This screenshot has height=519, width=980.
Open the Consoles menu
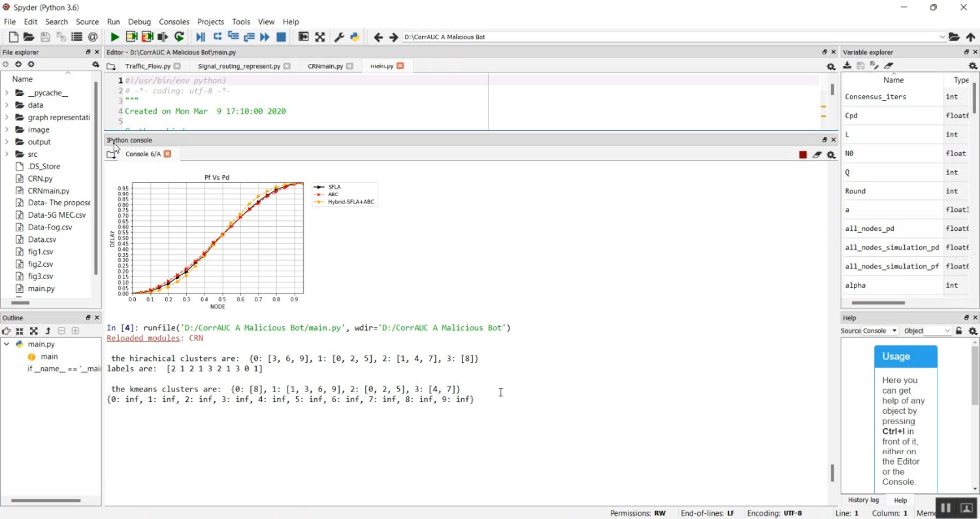tap(174, 22)
